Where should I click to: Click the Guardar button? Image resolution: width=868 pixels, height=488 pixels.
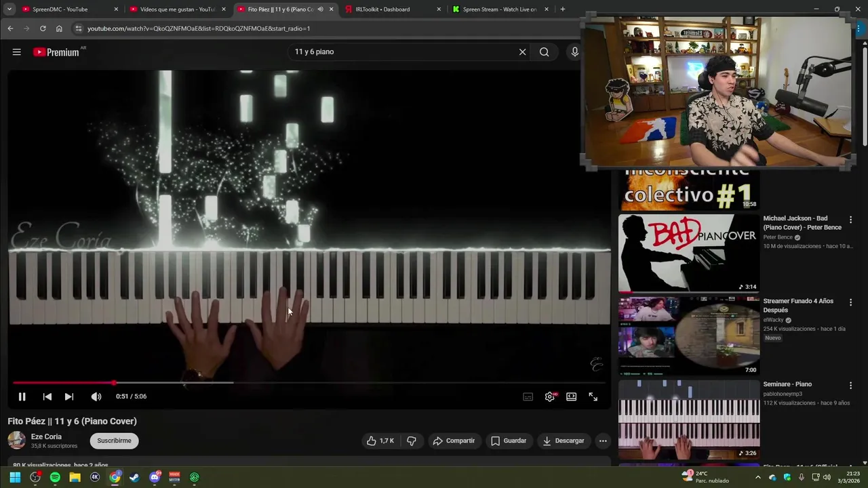[x=509, y=441]
